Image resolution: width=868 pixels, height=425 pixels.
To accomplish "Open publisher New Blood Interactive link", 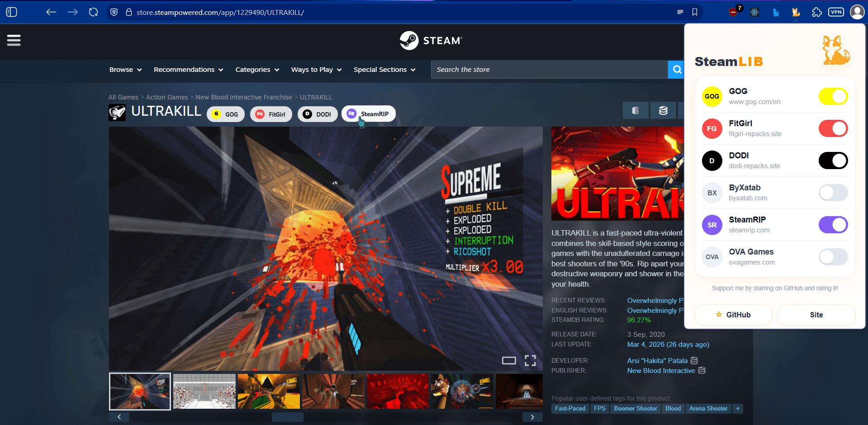I will point(661,370).
